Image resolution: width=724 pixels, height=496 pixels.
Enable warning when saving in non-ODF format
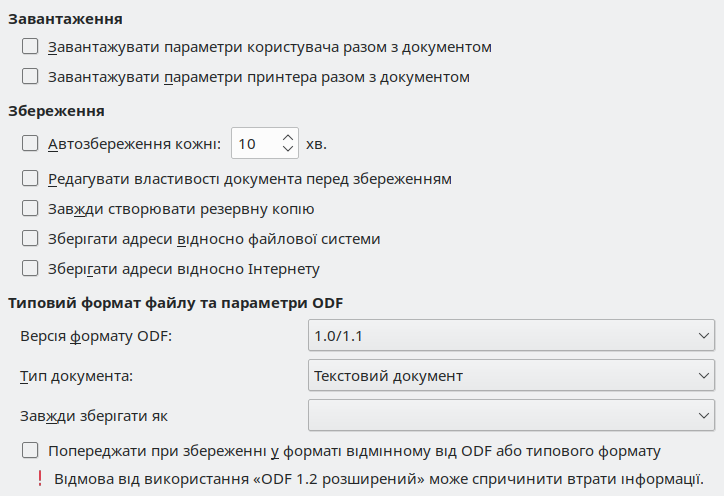pyautogui.click(x=30, y=450)
